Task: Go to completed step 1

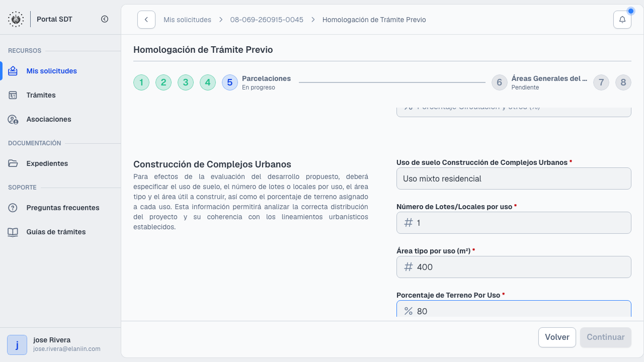Action: point(141,82)
